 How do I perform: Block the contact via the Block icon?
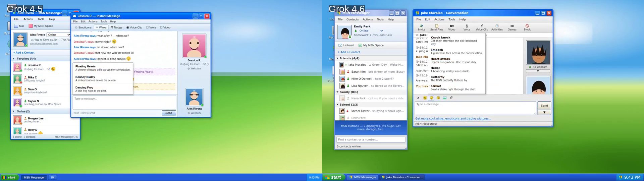click(x=527, y=26)
